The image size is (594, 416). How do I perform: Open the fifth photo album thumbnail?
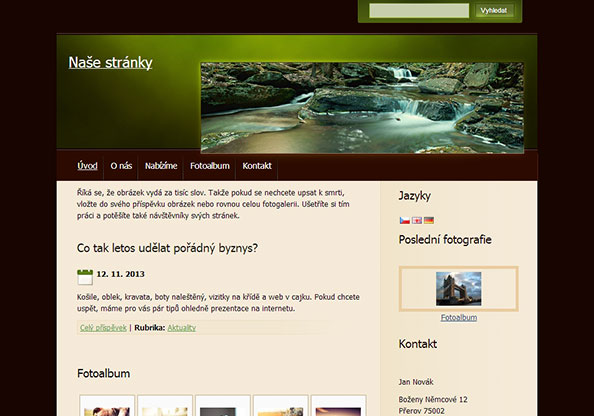(338, 405)
